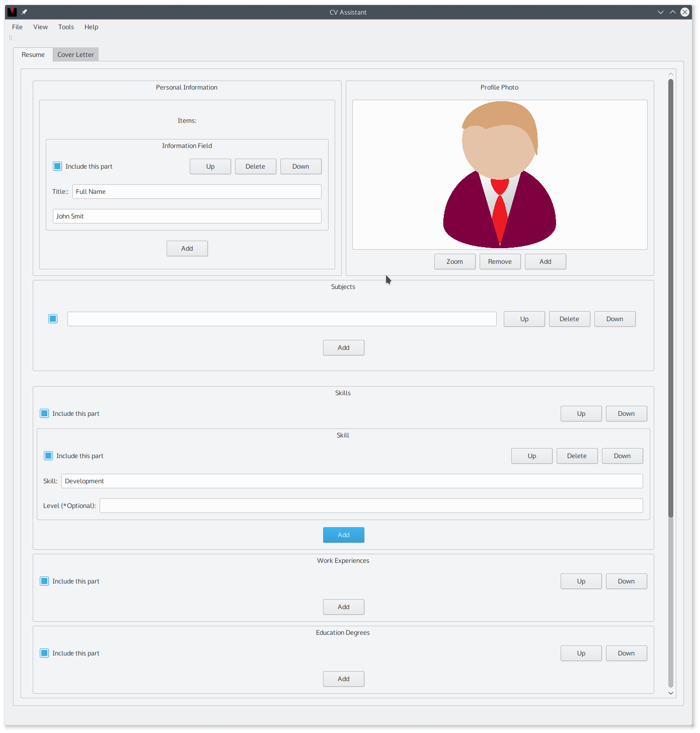
Task: Move the Skills section down
Action: tap(627, 414)
